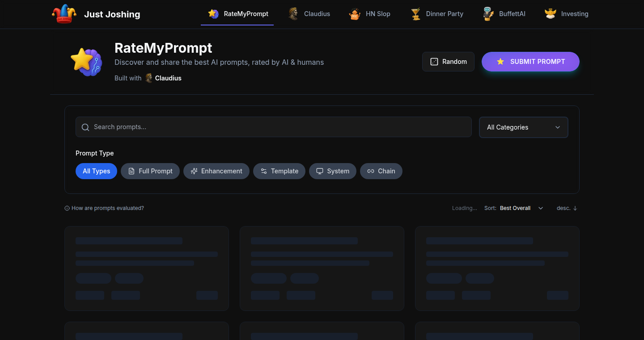Viewport: 644px width, 340px height.
Task: Click the Prompt Type label
Action: coord(95,153)
